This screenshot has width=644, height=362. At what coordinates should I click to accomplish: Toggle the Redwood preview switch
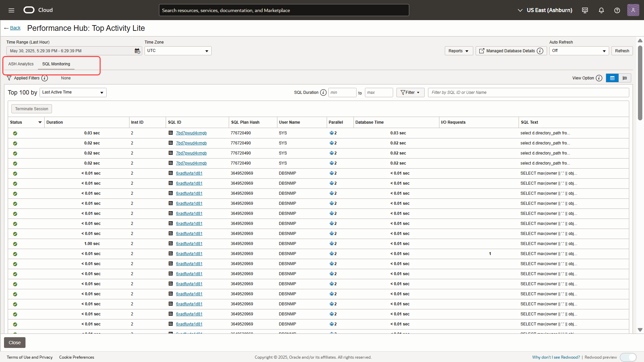coord(628,357)
